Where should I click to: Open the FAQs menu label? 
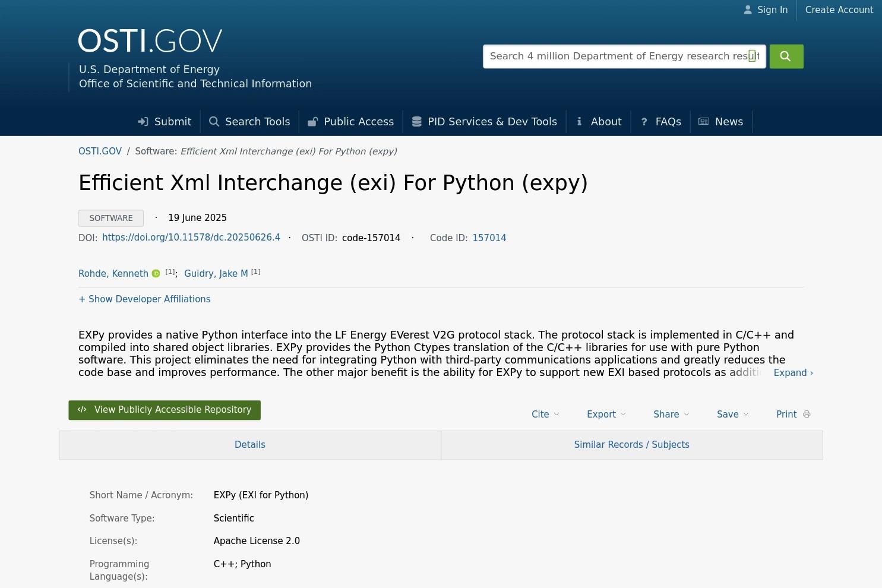668,122
